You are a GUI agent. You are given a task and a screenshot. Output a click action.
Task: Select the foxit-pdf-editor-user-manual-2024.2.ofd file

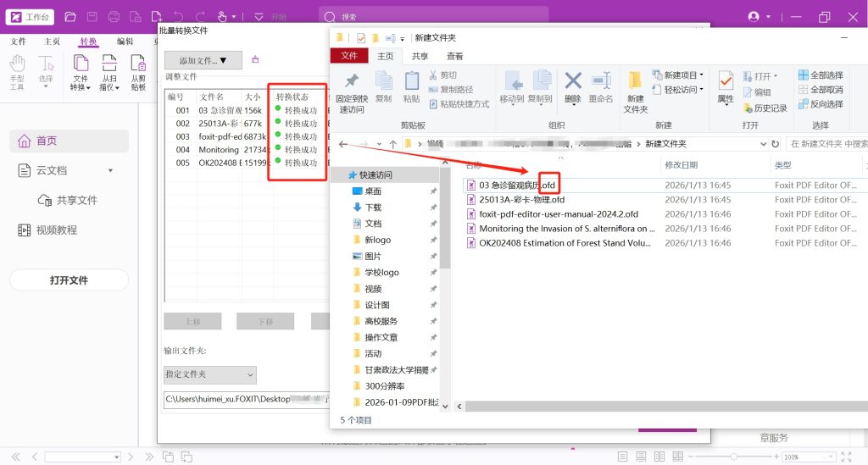(x=558, y=214)
